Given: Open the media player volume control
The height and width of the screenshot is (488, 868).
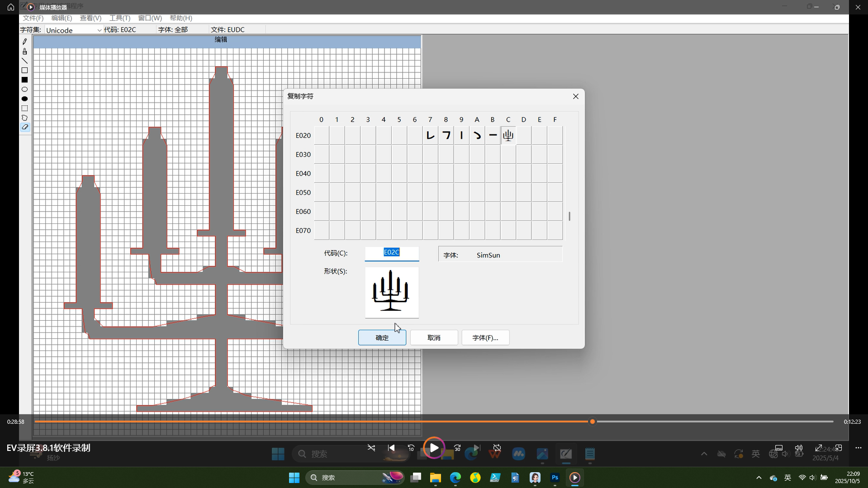Looking at the screenshot, I should pyautogui.click(x=799, y=448).
